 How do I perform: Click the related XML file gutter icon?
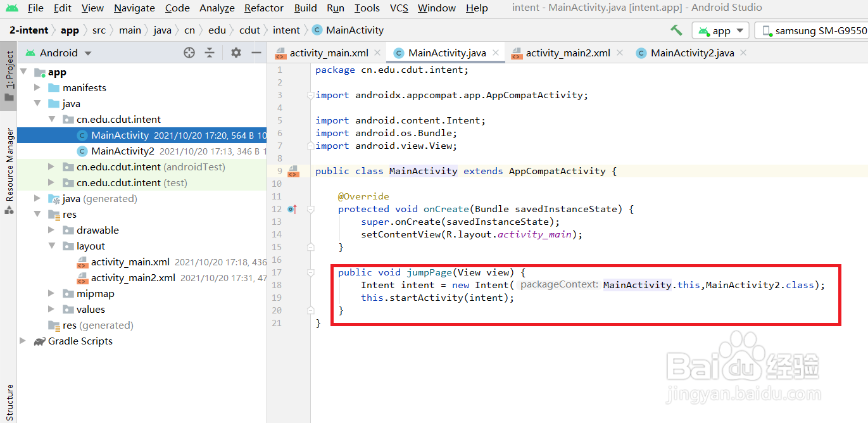293,171
